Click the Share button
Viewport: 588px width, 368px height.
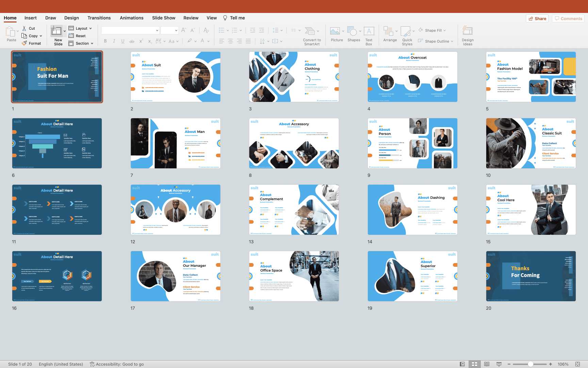click(x=538, y=19)
